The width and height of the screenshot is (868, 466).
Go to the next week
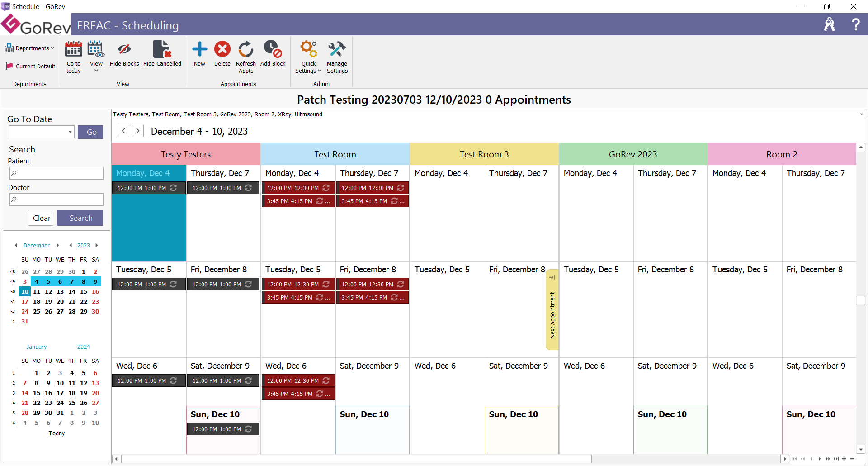138,131
